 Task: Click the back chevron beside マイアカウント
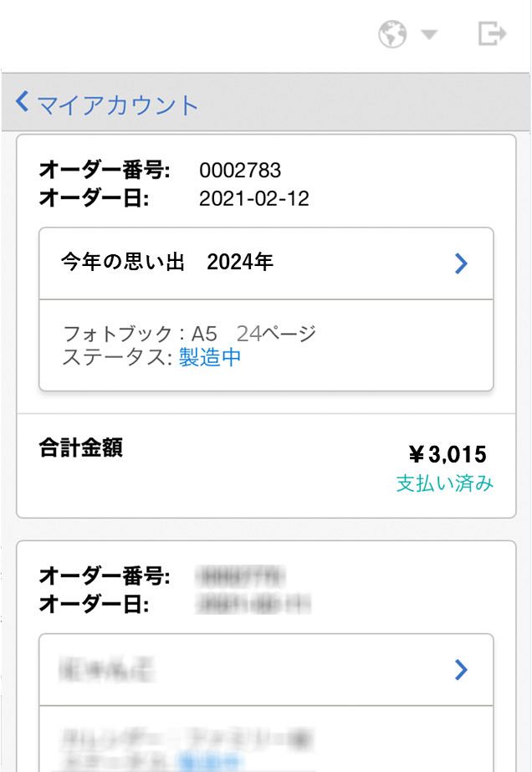point(23,103)
